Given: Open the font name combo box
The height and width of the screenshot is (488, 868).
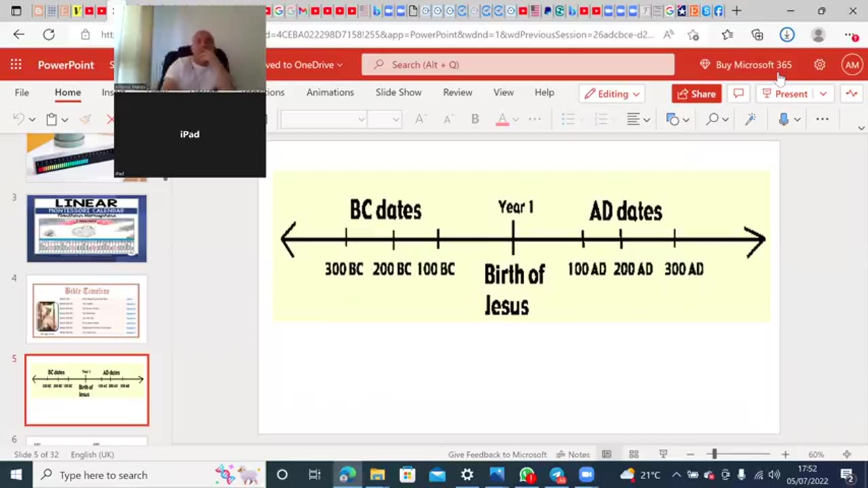Looking at the screenshot, I should click(x=323, y=119).
